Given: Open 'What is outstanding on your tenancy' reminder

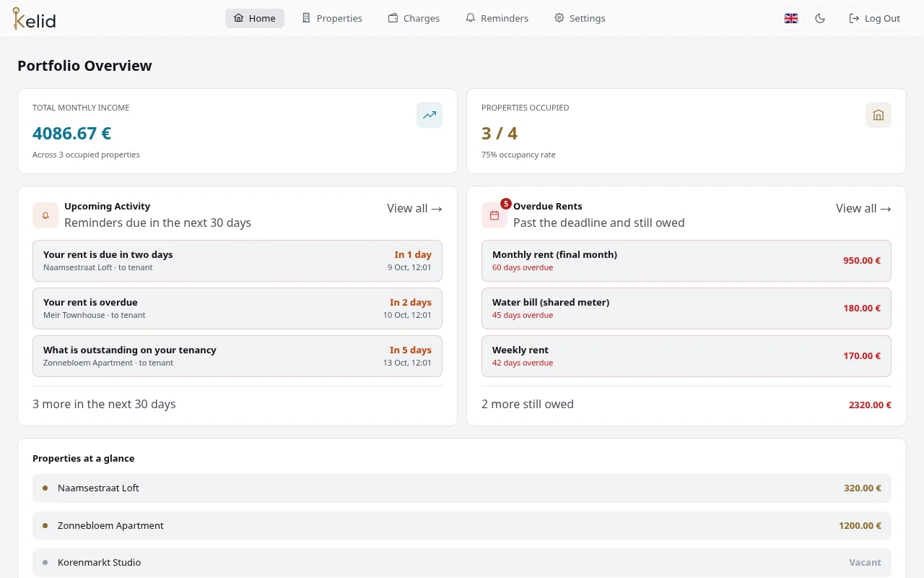Looking at the screenshot, I should coord(237,356).
